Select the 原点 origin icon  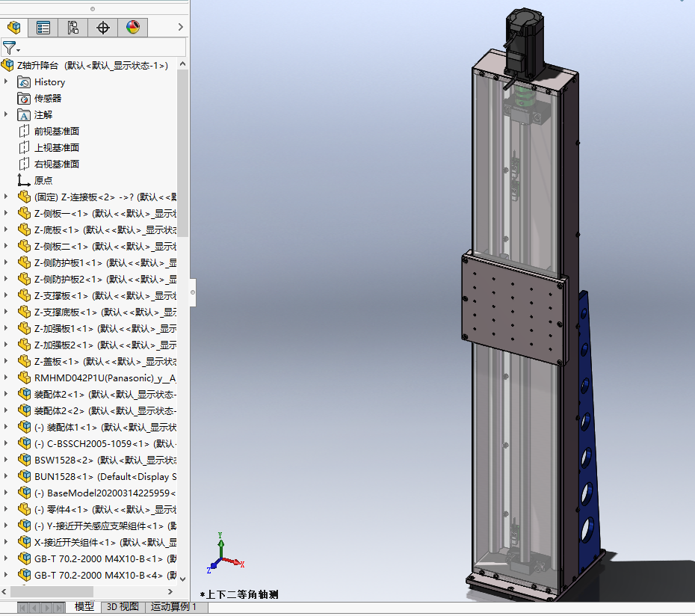point(23,180)
